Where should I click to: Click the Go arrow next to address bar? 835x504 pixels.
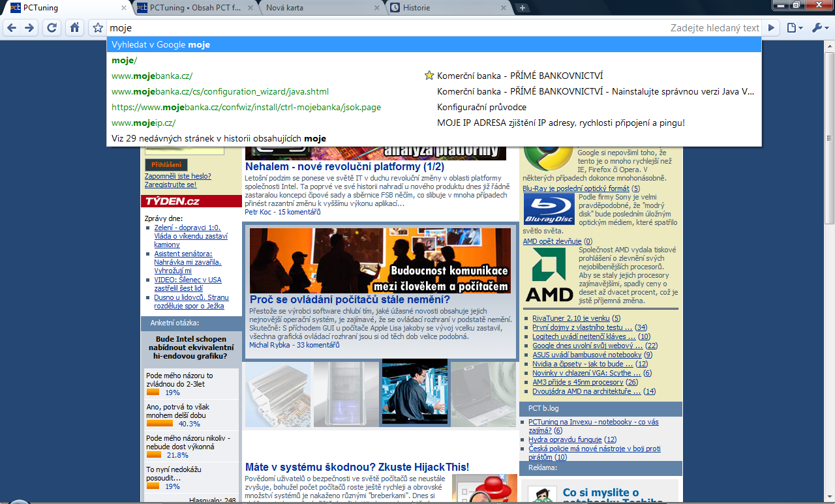click(x=772, y=28)
